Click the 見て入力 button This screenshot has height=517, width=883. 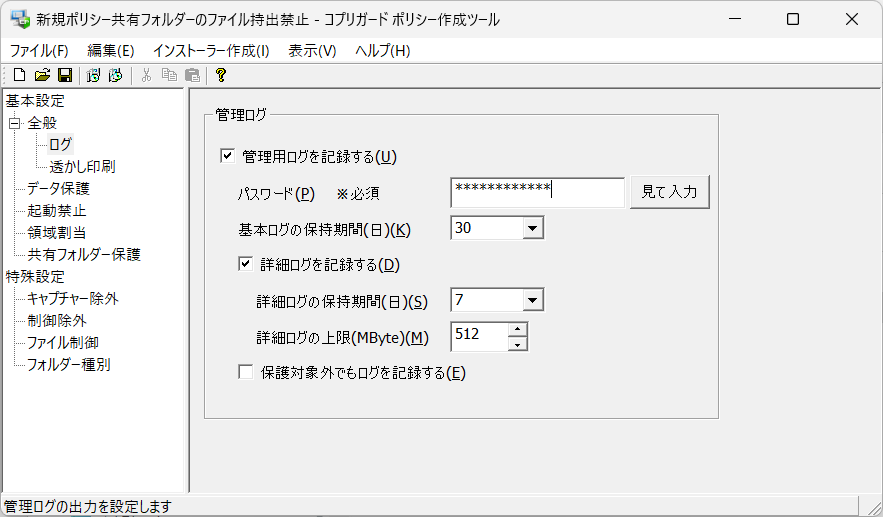click(670, 192)
